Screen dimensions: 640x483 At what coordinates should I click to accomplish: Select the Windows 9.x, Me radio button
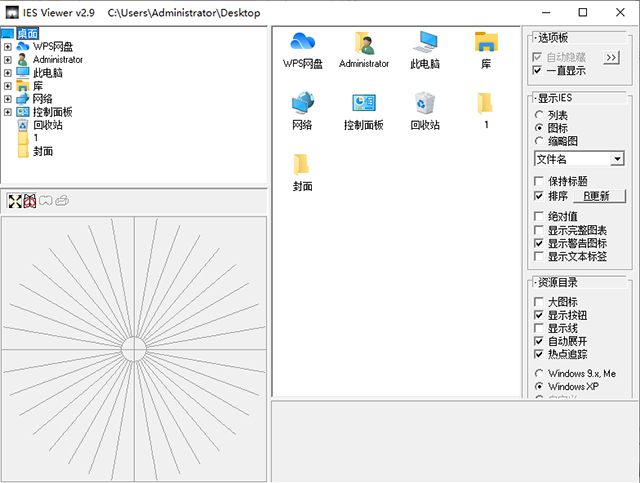(x=539, y=373)
